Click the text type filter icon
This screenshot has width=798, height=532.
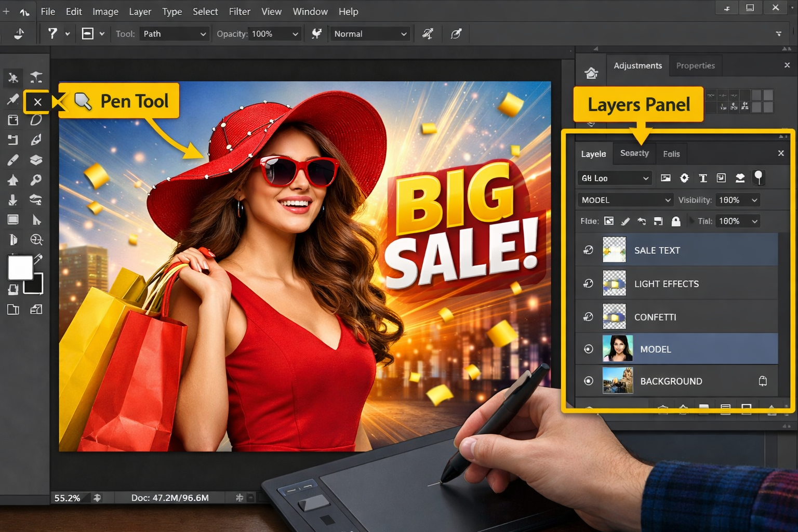[703, 178]
